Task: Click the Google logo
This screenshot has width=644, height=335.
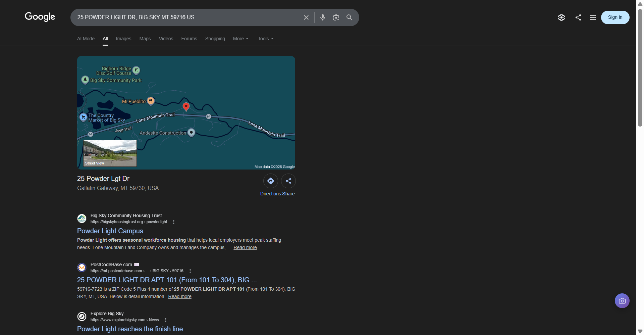Action: click(x=40, y=17)
